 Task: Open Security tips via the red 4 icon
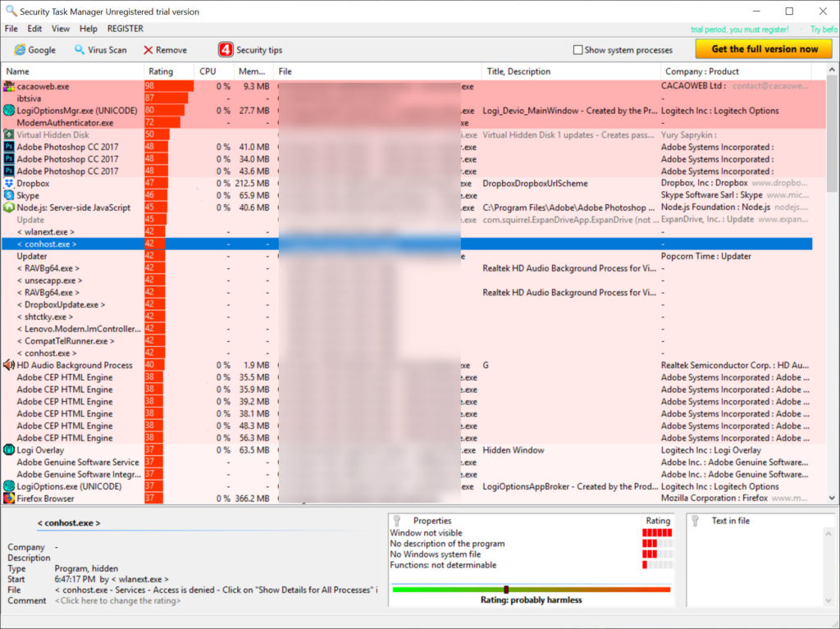226,50
